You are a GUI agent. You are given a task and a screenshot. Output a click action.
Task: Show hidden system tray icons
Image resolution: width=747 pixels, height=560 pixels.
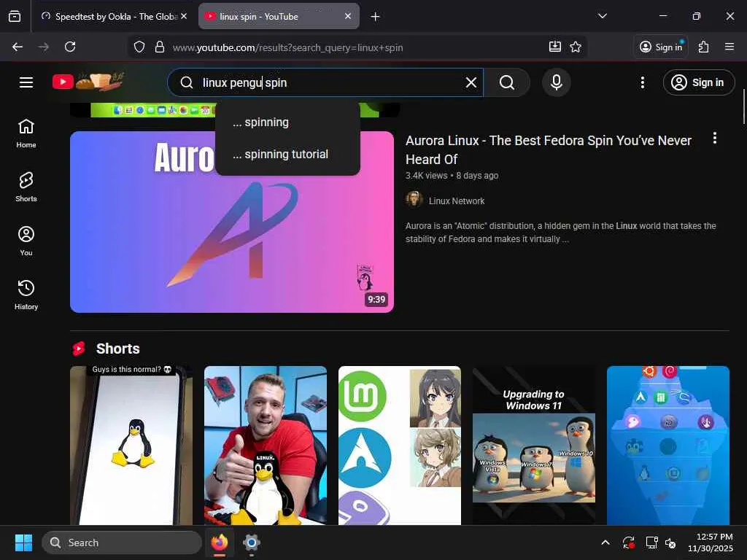[x=605, y=542]
